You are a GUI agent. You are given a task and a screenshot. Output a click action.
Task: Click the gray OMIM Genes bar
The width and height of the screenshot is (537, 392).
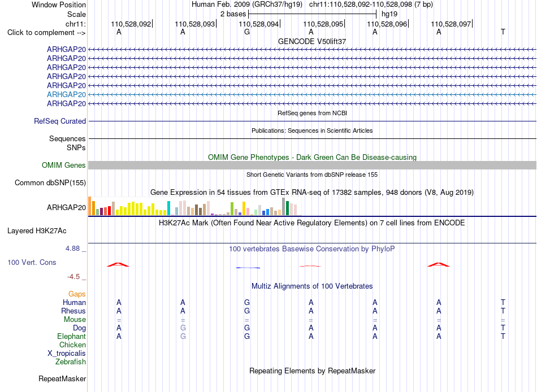pyautogui.click(x=312, y=165)
